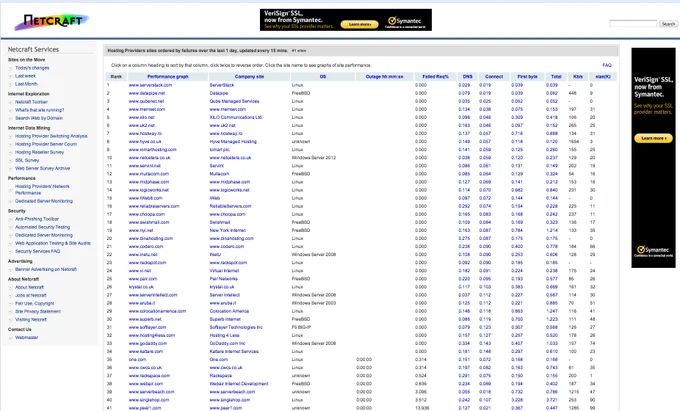
Task: Open Netcraft Toolbar link in sidebar
Action: click(x=31, y=102)
